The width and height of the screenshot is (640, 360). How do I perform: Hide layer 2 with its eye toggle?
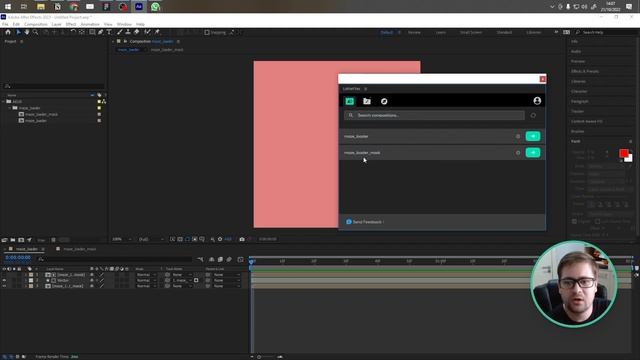coord(4,280)
